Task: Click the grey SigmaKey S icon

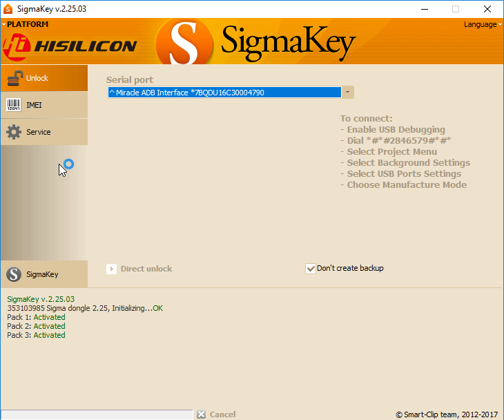Action: click(x=14, y=274)
